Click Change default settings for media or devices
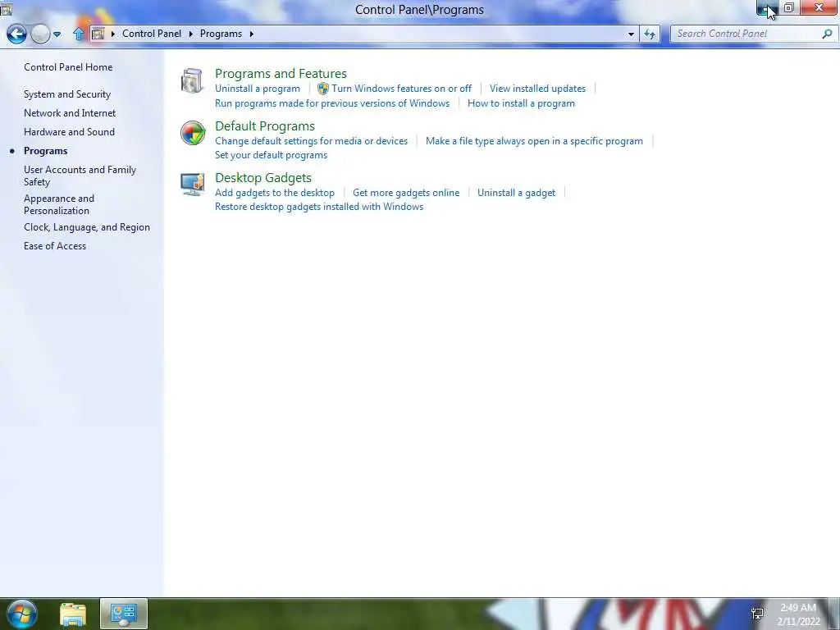This screenshot has width=840, height=630. (x=311, y=141)
